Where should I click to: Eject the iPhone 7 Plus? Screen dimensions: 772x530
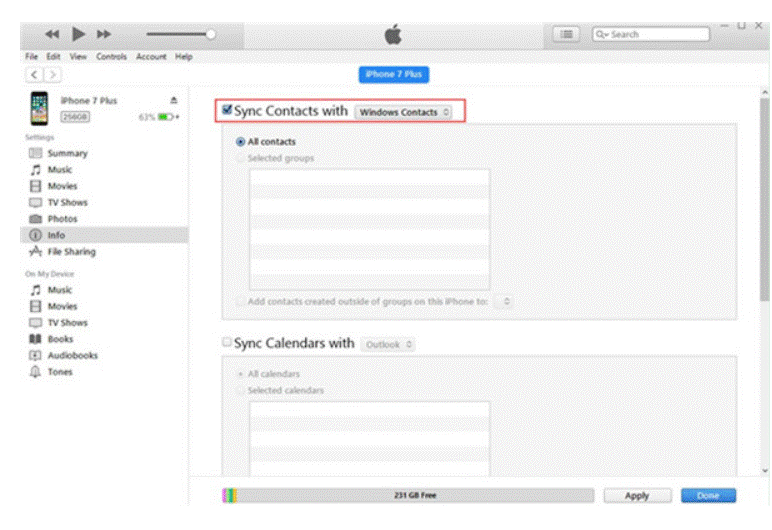[x=174, y=100]
